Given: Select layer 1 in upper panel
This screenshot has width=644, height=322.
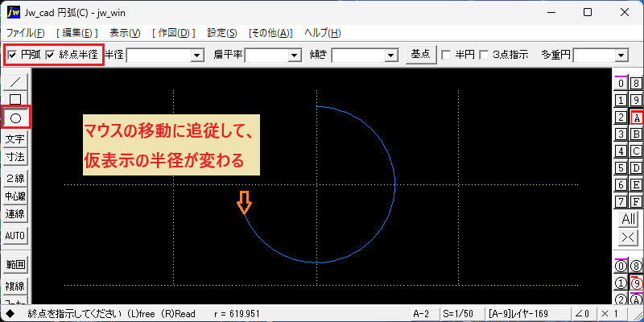Looking at the screenshot, I should tap(621, 100).
